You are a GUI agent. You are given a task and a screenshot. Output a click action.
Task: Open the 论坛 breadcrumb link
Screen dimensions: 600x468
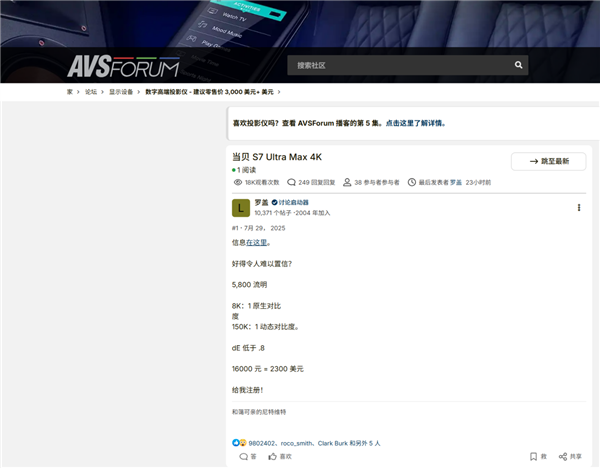coord(91,92)
